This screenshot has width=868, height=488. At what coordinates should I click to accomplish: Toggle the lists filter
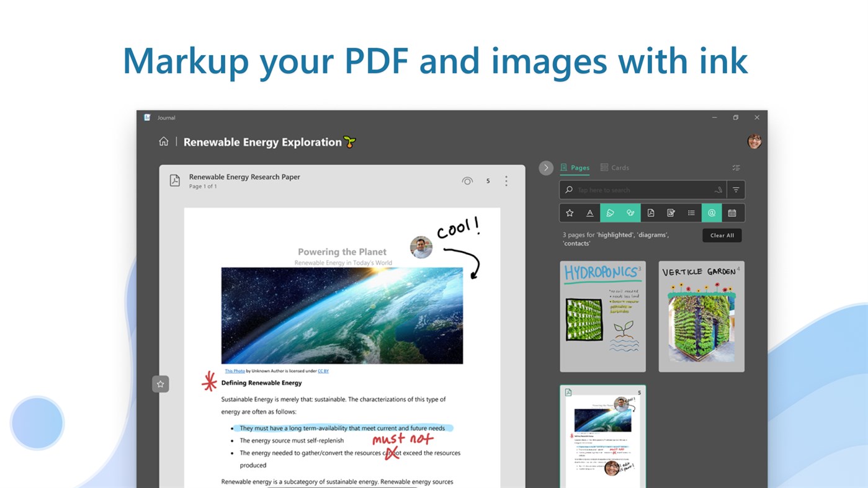[x=691, y=213]
